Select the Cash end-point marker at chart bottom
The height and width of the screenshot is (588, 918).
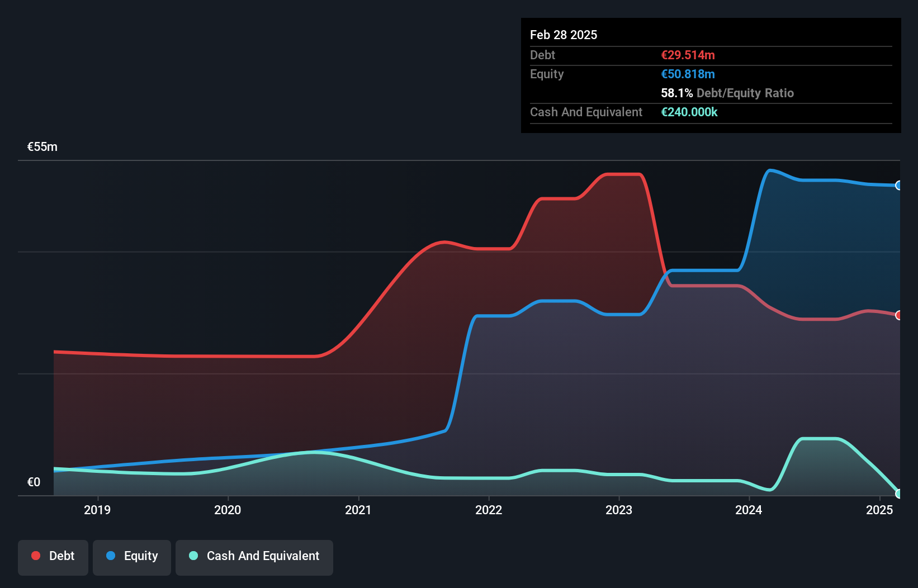pyautogui.click(x=899, y=494)
